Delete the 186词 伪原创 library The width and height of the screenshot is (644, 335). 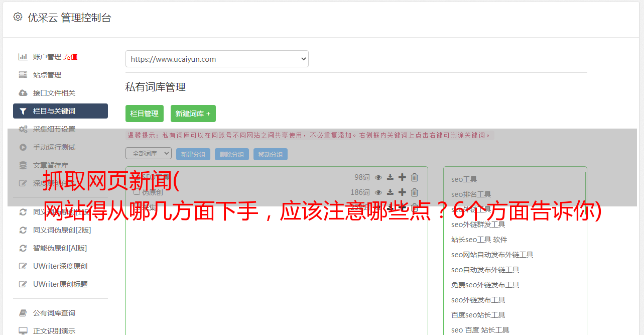point(415,192)
